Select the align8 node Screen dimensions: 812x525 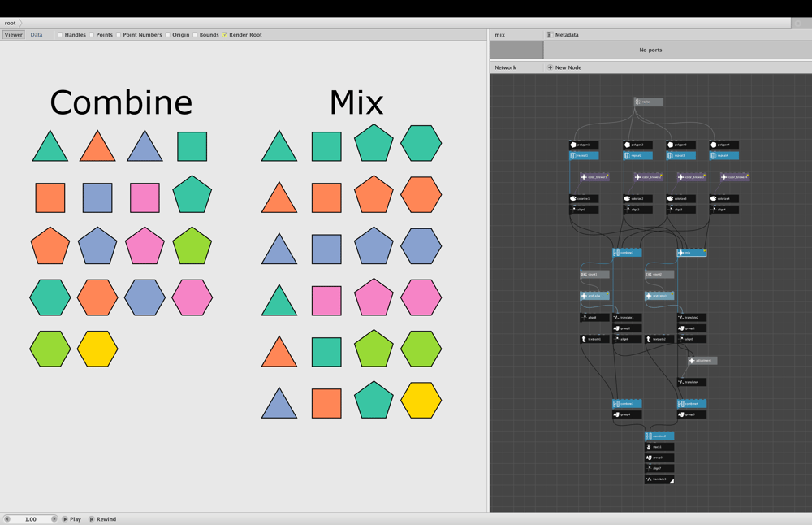click(x=594, y=317)
